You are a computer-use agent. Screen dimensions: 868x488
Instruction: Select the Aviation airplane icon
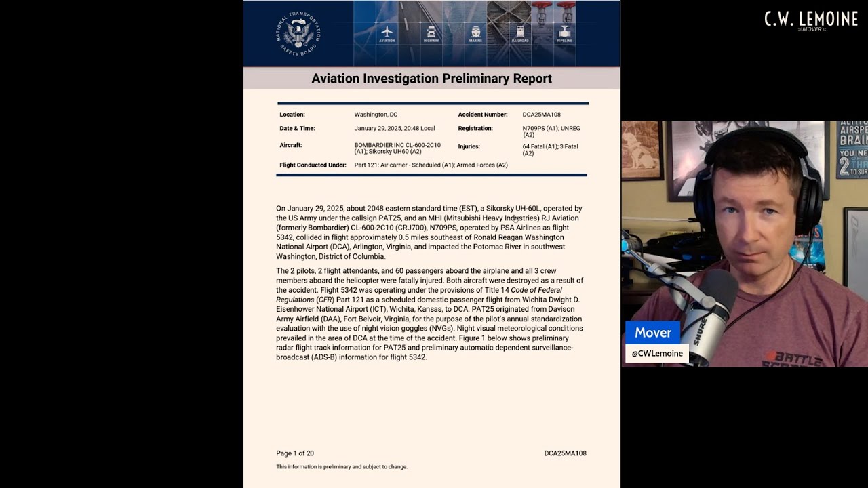click(x=387, y=32)
